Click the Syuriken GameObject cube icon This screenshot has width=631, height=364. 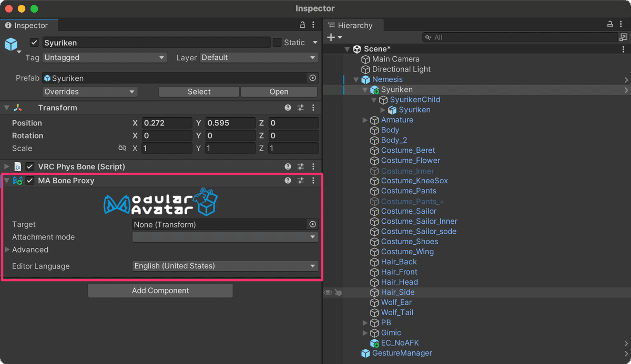(x=11, y=44)
